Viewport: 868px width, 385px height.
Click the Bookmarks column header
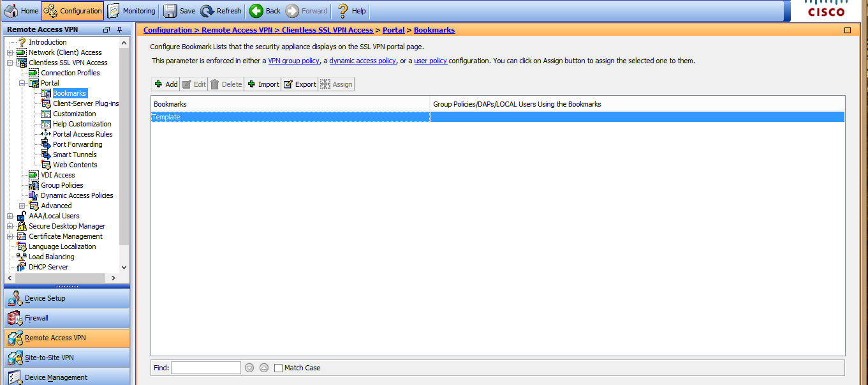(x=291, y=104)
